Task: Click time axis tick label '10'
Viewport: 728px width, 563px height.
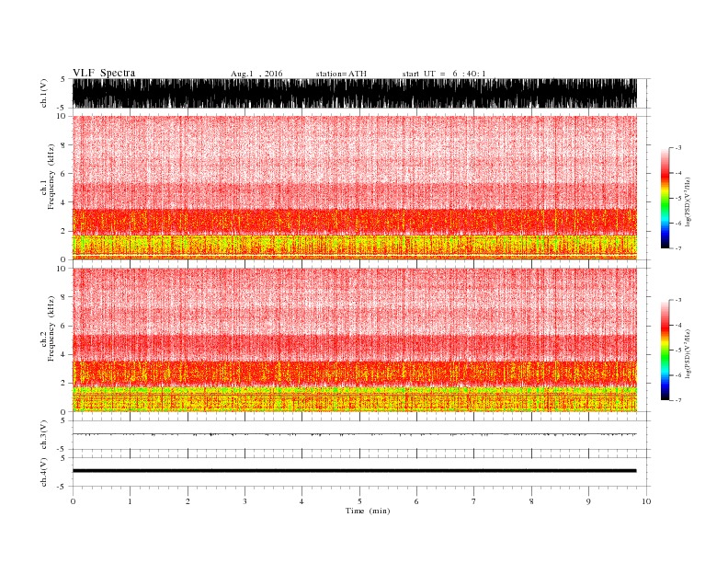Action: coord(646,501)
